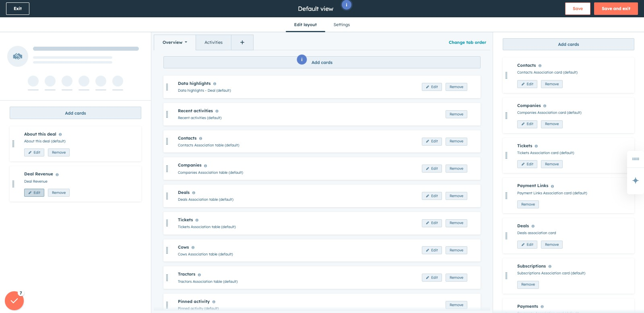Click Save and exit button
The height and width of the screenshot is (313, 644).
click(x=616, y=8)
